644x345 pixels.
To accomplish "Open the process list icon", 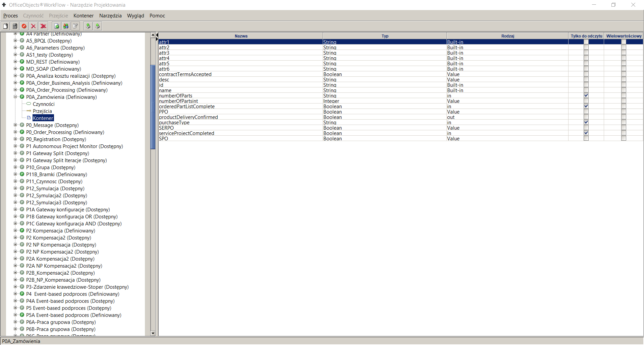I will coord(15,26).
